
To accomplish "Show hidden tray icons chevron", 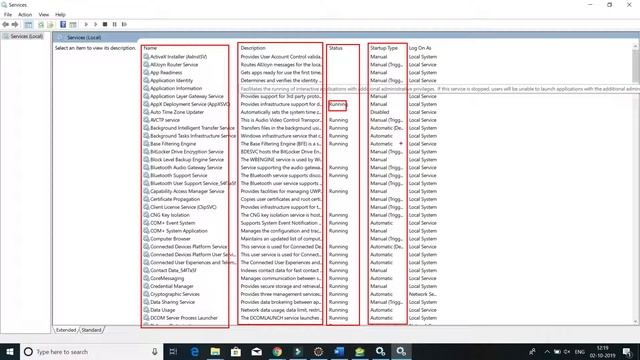I will click(x=547, y=351).
